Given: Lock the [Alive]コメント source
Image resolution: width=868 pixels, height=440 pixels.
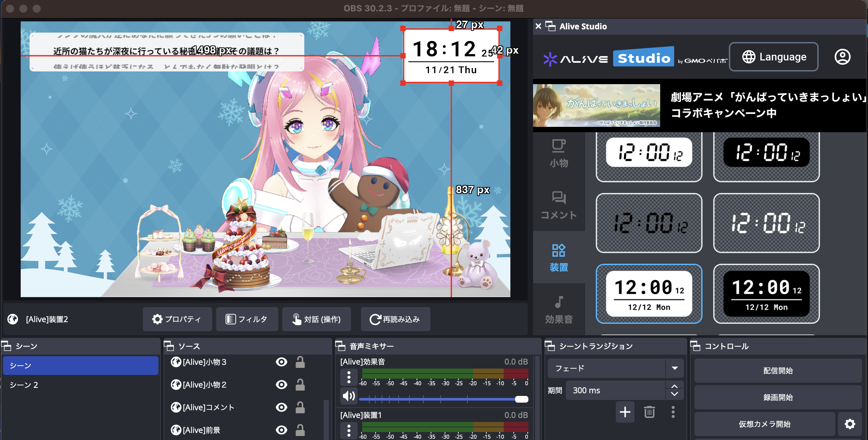Looking at the screenshot, I should point(300,407).
